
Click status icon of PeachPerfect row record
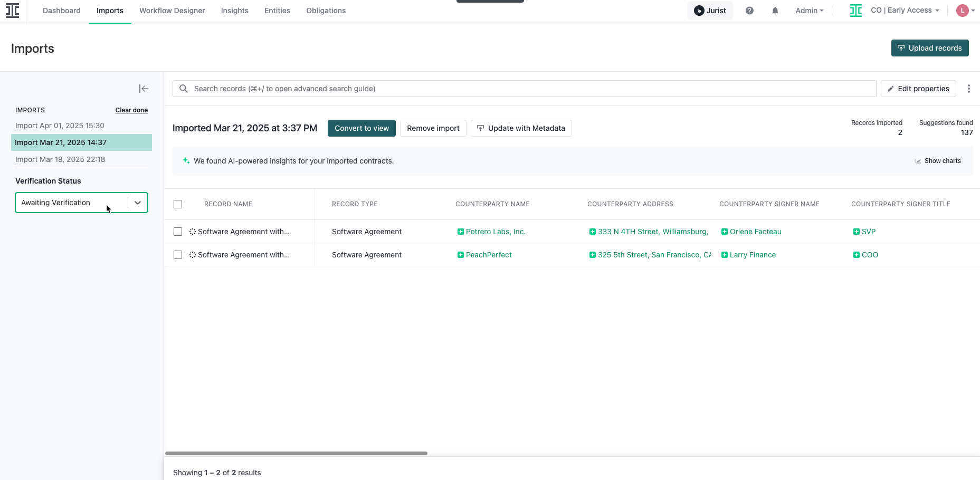[193, 255]
